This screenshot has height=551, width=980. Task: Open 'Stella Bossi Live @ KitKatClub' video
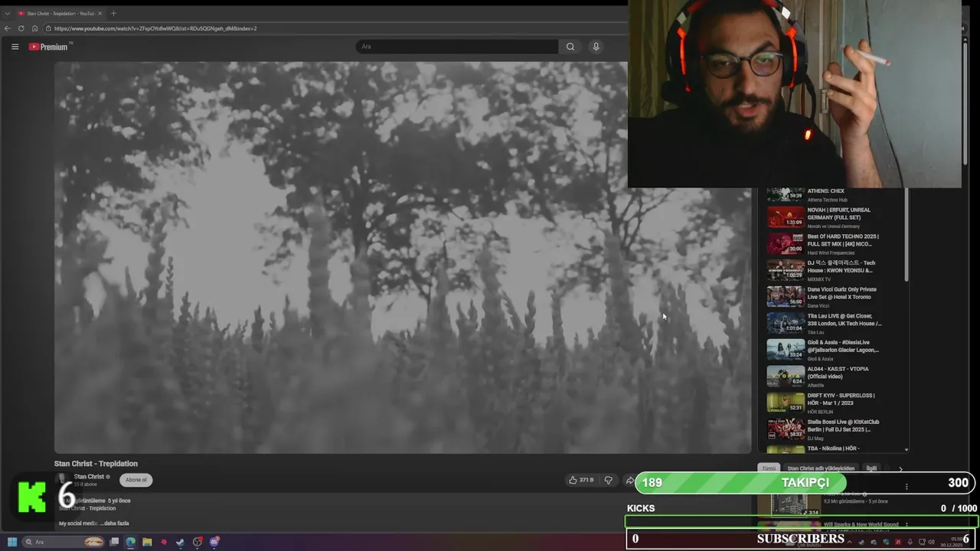(x=843, y=425)
